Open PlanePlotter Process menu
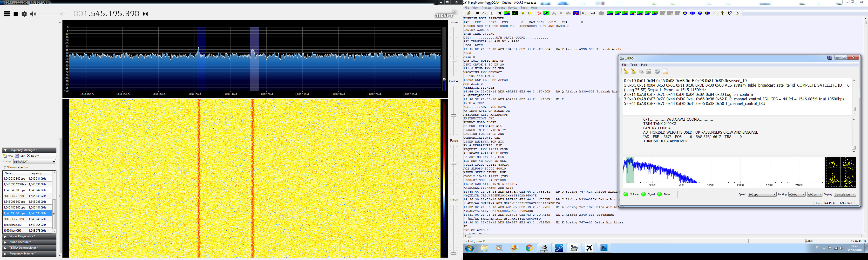The width and height of the screenshot is (868, 260). pyautogui.click(x=486, y=8)
